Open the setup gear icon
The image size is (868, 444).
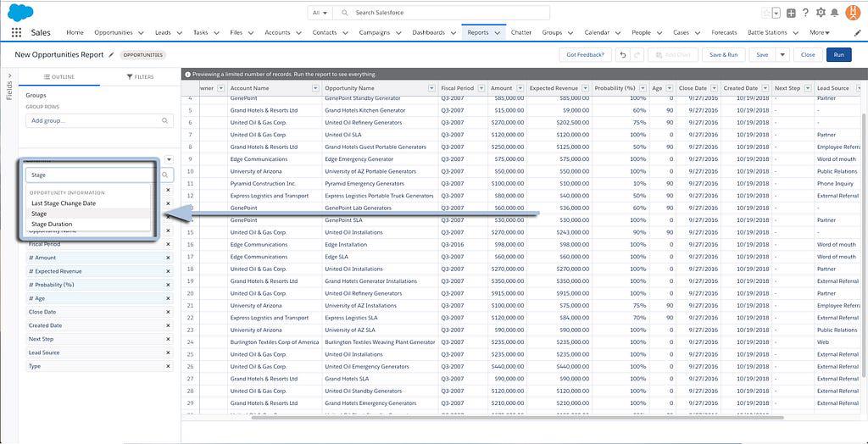coord(820,13)
